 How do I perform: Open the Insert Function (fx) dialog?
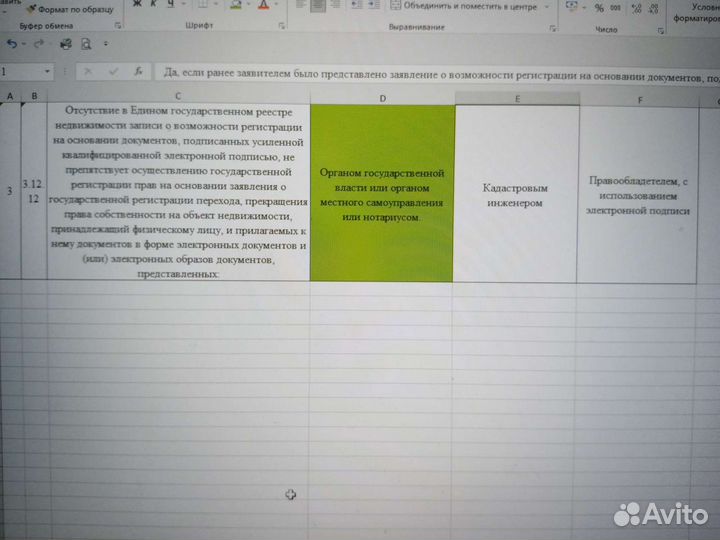pyautogui.click(x=138, y=71)
